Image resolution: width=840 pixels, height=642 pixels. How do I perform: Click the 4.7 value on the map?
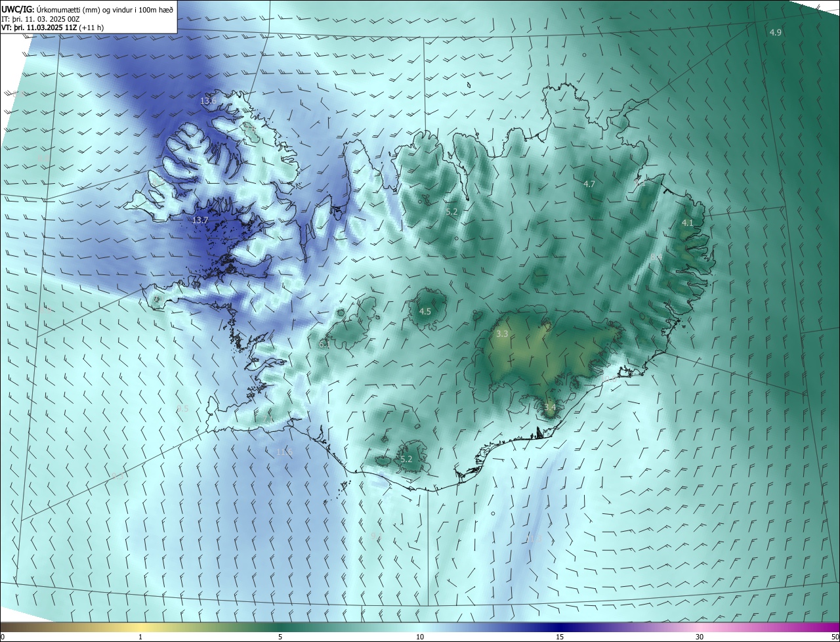589,184
